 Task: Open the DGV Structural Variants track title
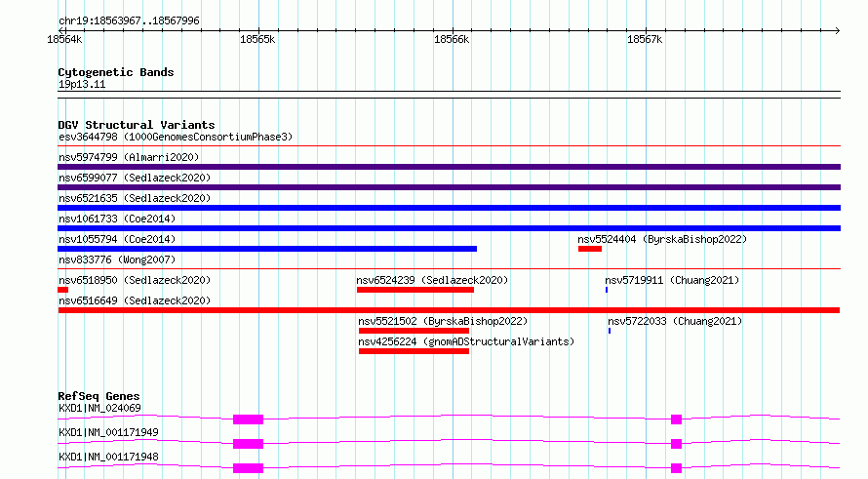click(137, 125)
